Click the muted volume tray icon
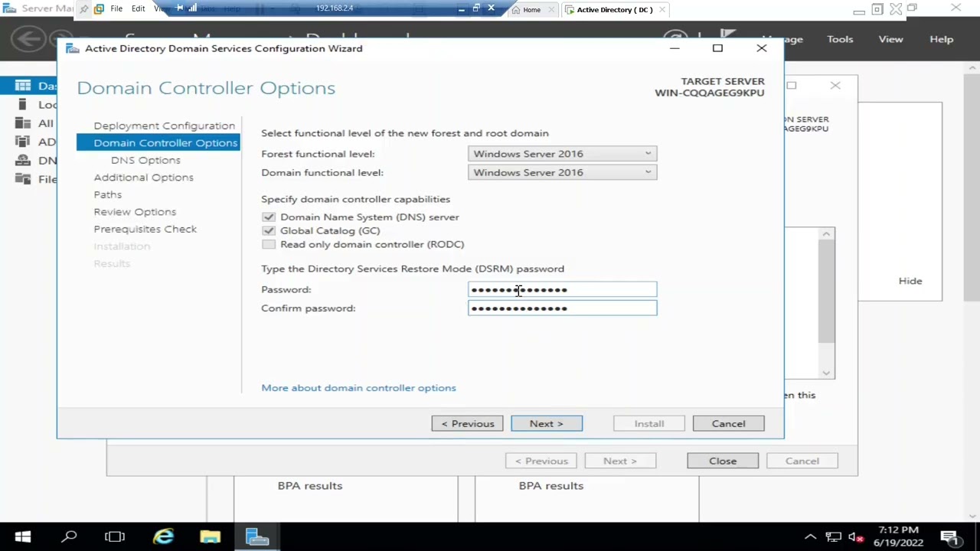 857,536
